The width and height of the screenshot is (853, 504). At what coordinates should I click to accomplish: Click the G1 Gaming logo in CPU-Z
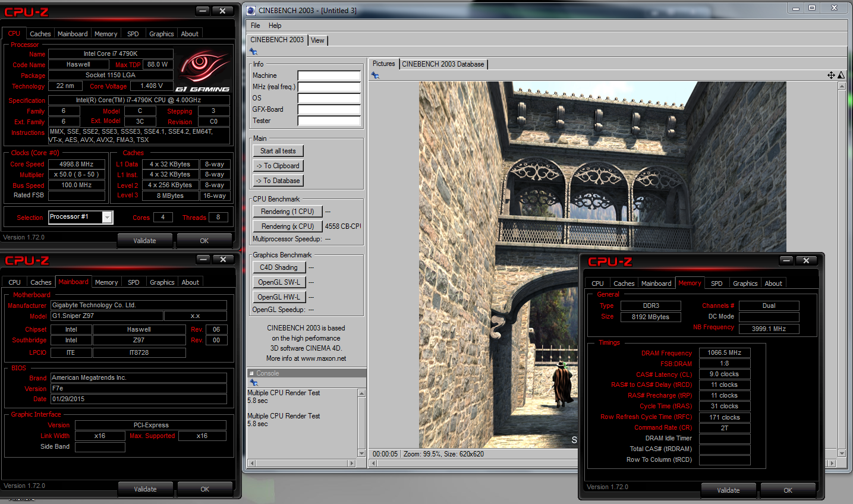(203, 71)
